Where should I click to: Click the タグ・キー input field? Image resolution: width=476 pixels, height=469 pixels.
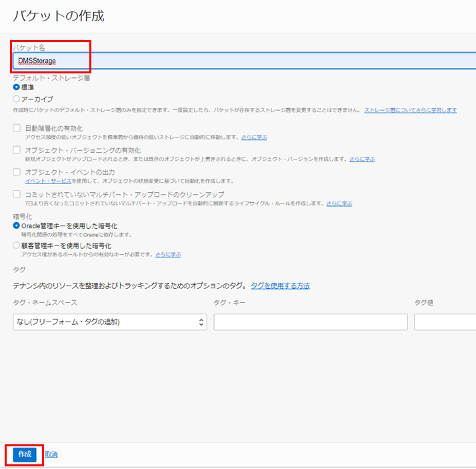pyautogui.click(x=310, y=322)
